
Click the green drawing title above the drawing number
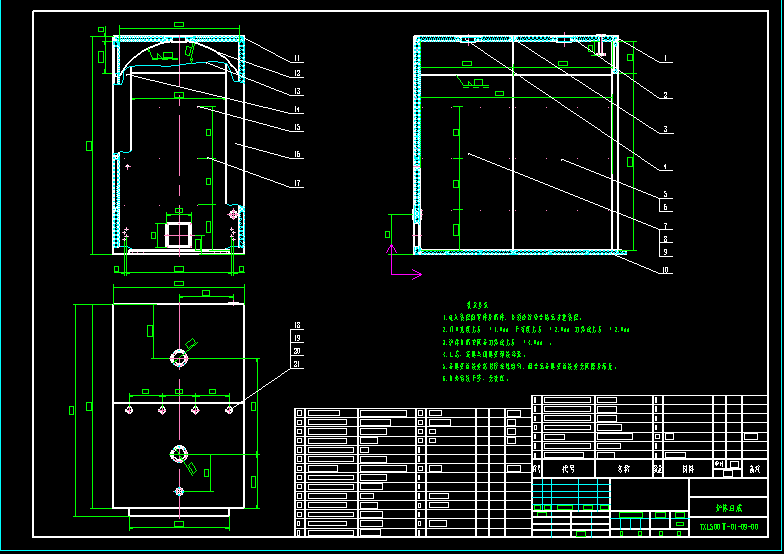pos(729,508)
